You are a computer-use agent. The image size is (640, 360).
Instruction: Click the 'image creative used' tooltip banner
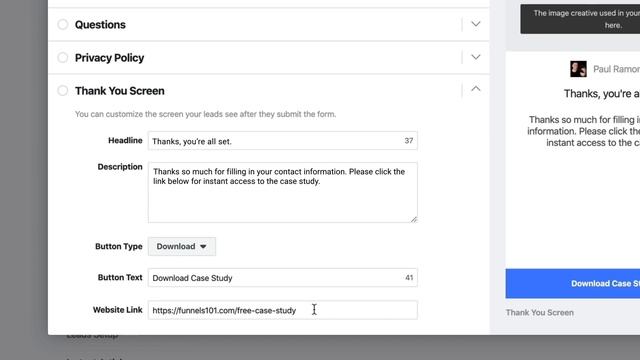coord(580,19)
